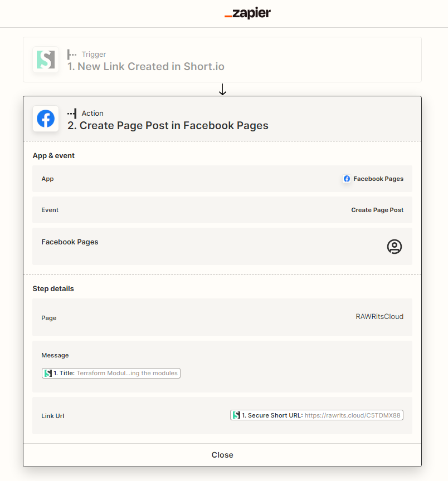Click the small Facebook icon next to Facebook Pages

(x=347, y=179)
